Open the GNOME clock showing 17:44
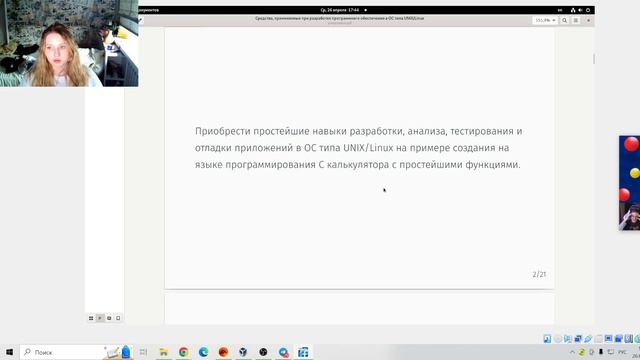This screenshot has width=640, height=360. [x=340, y=10]
